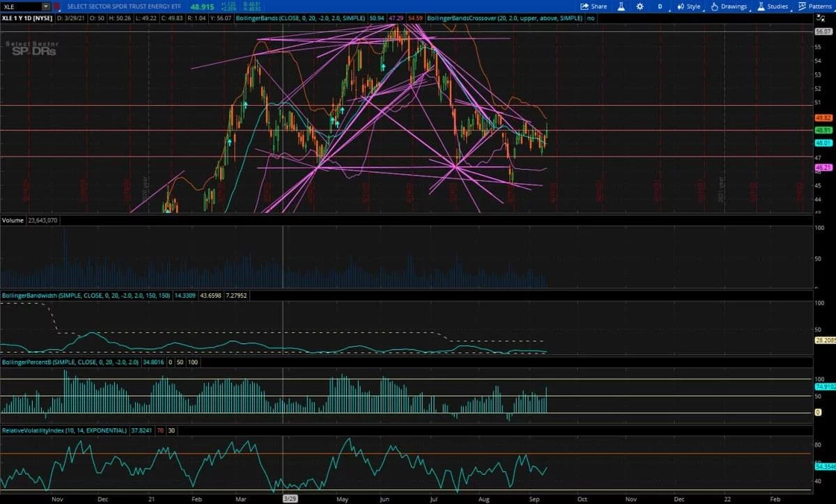Open the symbol selector dropdown arrow
Screen dimensions: 836x504
46,6
